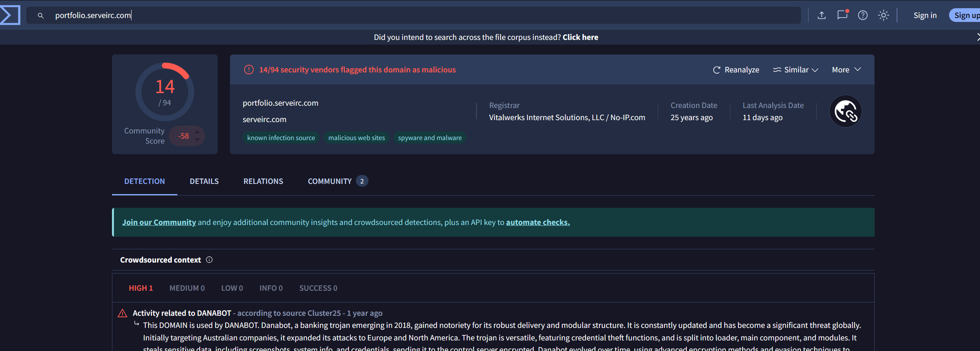
Task: Click "14/94 security vendors flagged" message
Action: [x=357, y=70]
